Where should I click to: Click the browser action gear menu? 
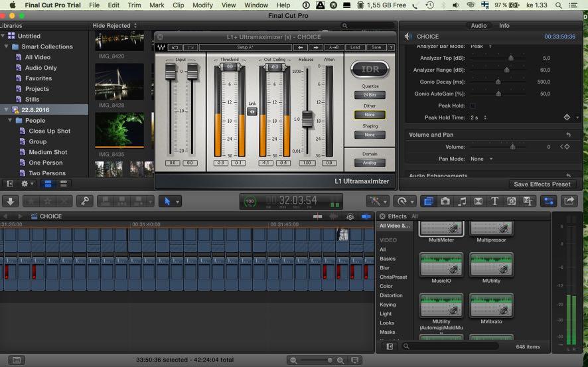pyautogui.click(x=27, y=184)
